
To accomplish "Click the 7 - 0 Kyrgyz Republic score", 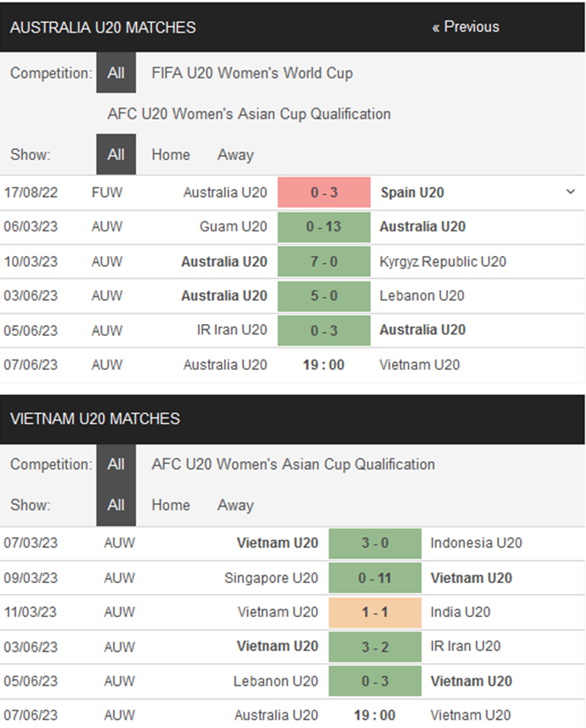I will point(324,261).
